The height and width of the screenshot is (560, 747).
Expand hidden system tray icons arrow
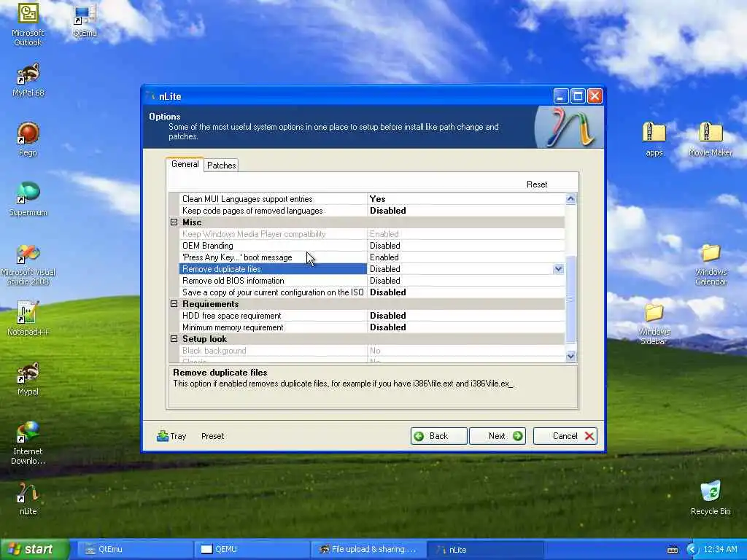pos(692,550)
